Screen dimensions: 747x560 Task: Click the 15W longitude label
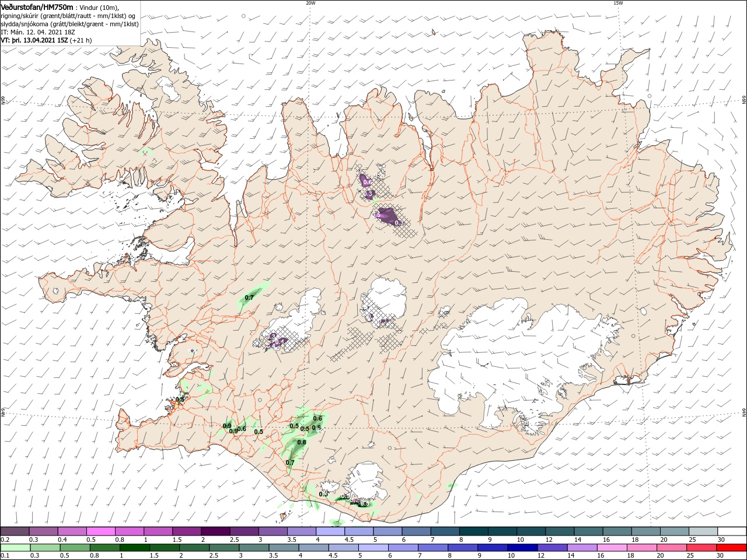618,3
